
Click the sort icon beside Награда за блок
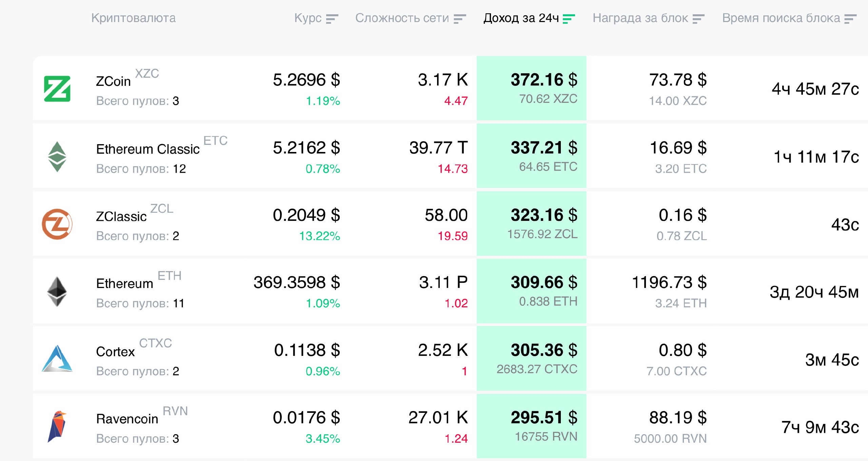click(x=698, y=19)
